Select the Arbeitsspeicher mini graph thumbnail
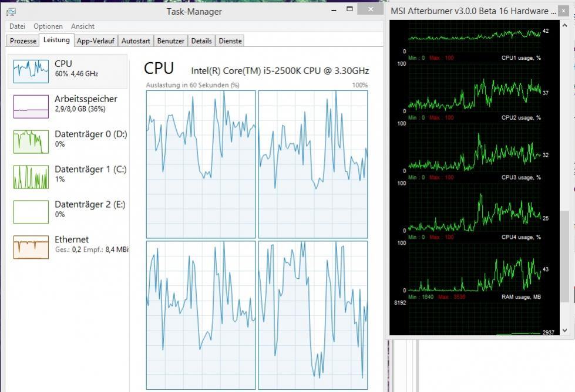The image size is (575, 392). [31, 107]
